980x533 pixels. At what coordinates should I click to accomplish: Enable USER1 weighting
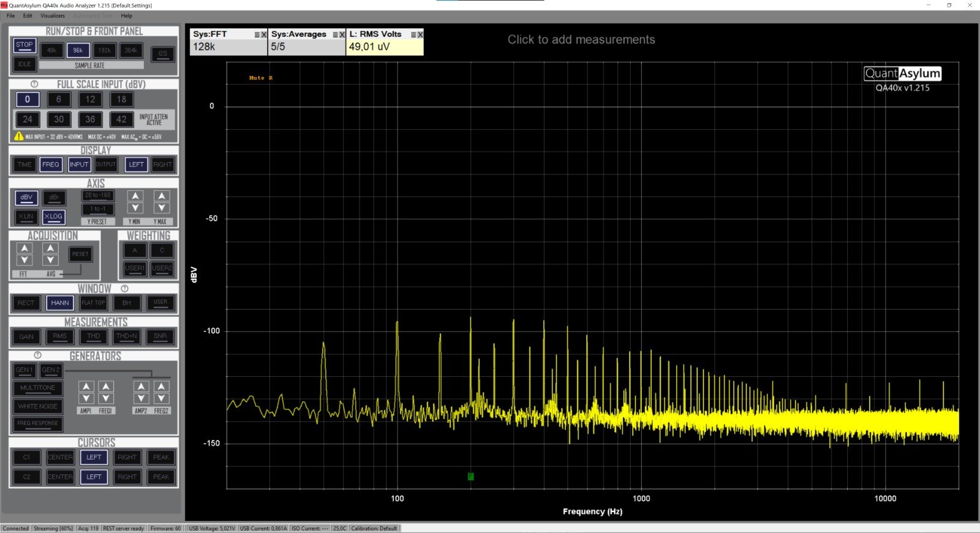tap(135, 268)
